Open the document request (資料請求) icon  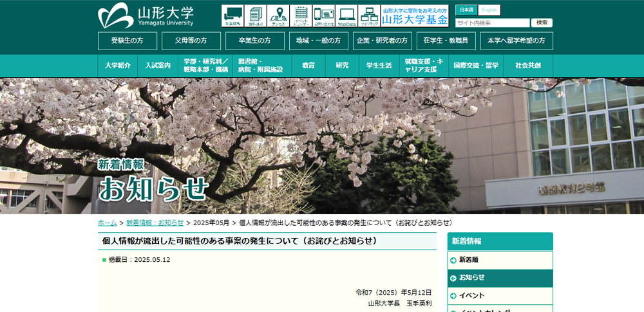[255, 16]
